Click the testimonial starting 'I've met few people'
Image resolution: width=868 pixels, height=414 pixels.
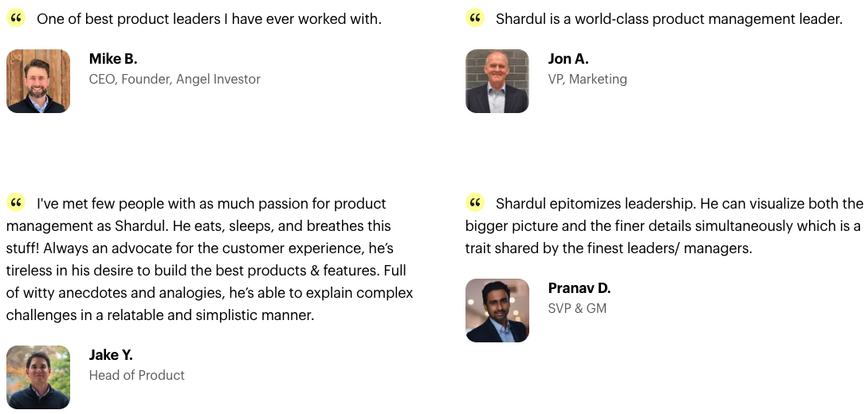click(210, 260)
